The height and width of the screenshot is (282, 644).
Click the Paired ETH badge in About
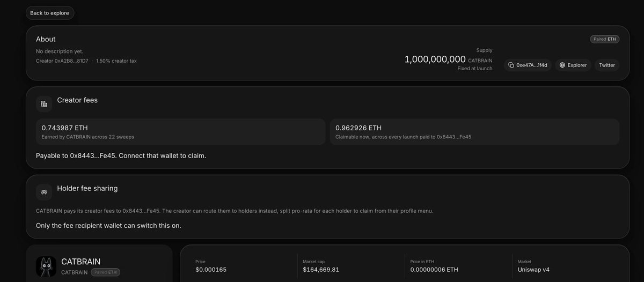point(604,39)
